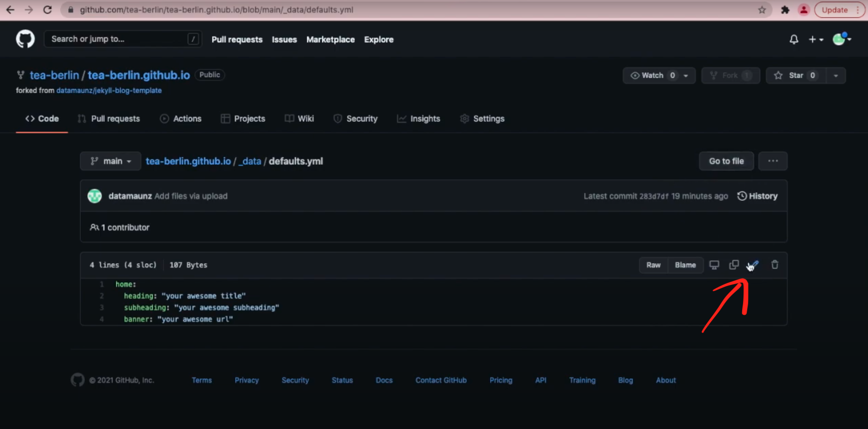Switch to the Wiki tab
The height and width of the screenshot is (429, 868).
[x=299, y=119]
